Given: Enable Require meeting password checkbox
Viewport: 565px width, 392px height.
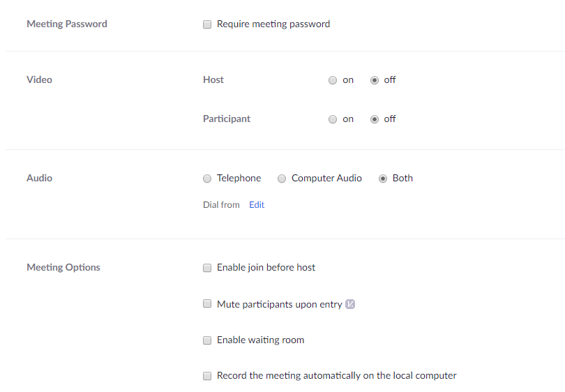Looking at the screenshot, I should (207, 24).
